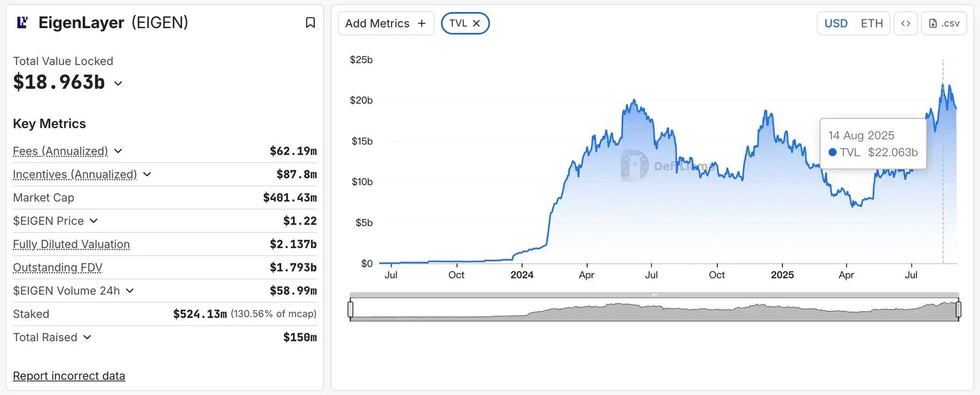
Task: Open the Report incorrect data link
Action: (x=69, y=376)
